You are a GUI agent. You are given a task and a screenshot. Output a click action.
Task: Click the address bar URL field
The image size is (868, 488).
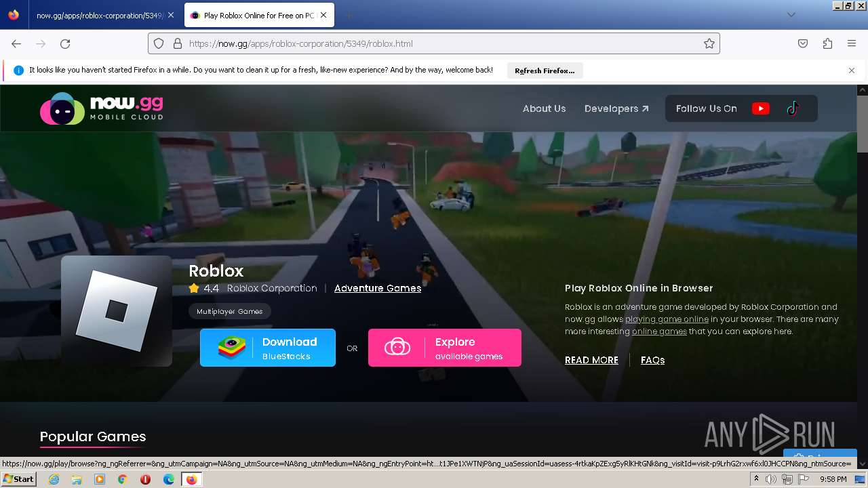pyautogui.click(x=434, y=43)
